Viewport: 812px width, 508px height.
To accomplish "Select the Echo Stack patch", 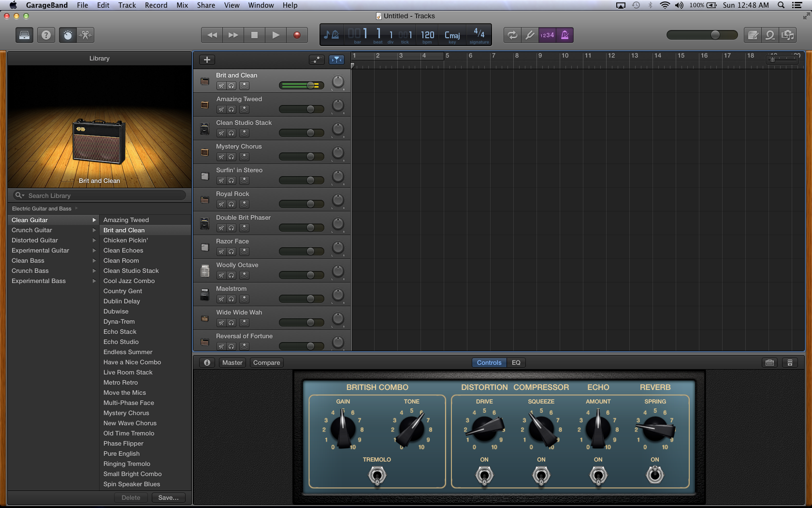I will (x=120, y=331).
